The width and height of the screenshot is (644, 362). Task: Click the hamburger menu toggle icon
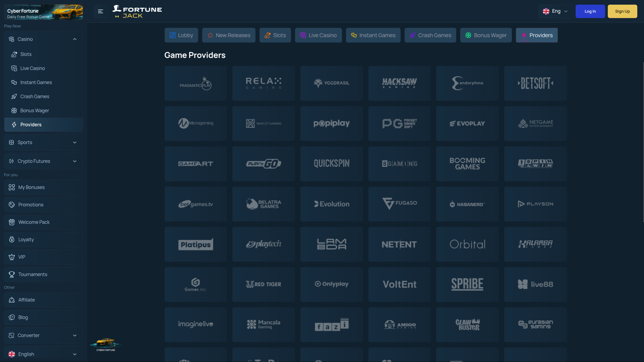pyautogui.click(x=100, y=11)
